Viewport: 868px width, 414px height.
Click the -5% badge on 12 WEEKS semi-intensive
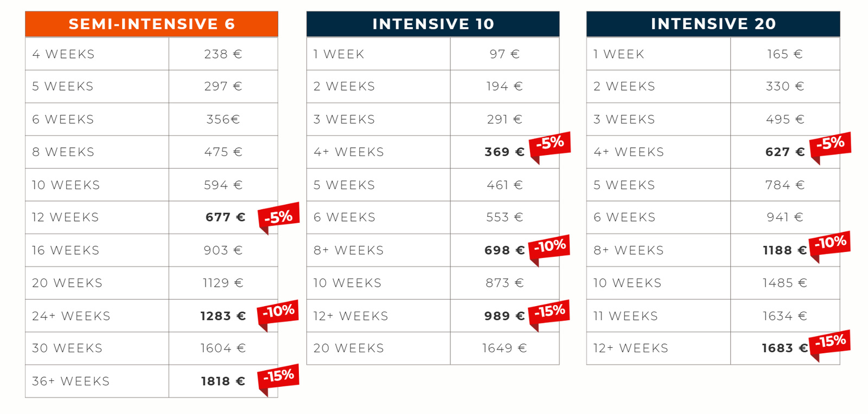(278, 217)
